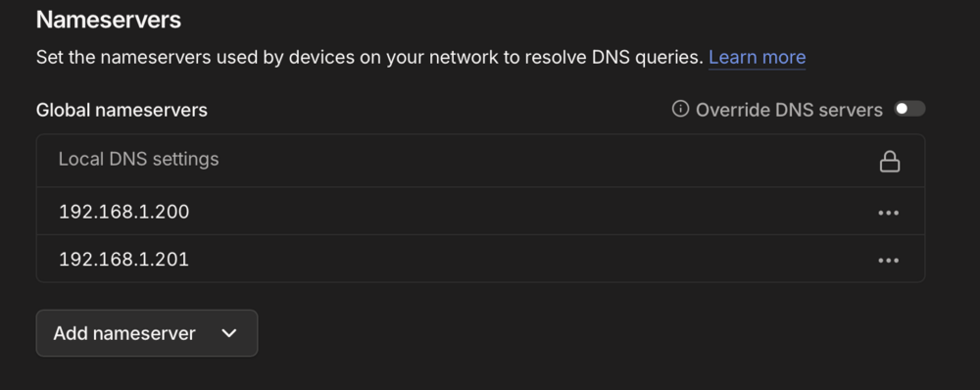Click the info icon beside Override DNS servers
The image size is (980, 390).
pyautogui.click(x=680, y=110)
